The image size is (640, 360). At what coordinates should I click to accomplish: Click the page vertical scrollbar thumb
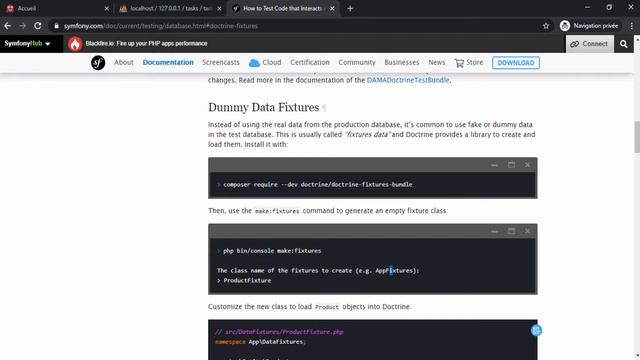[637, 137]
